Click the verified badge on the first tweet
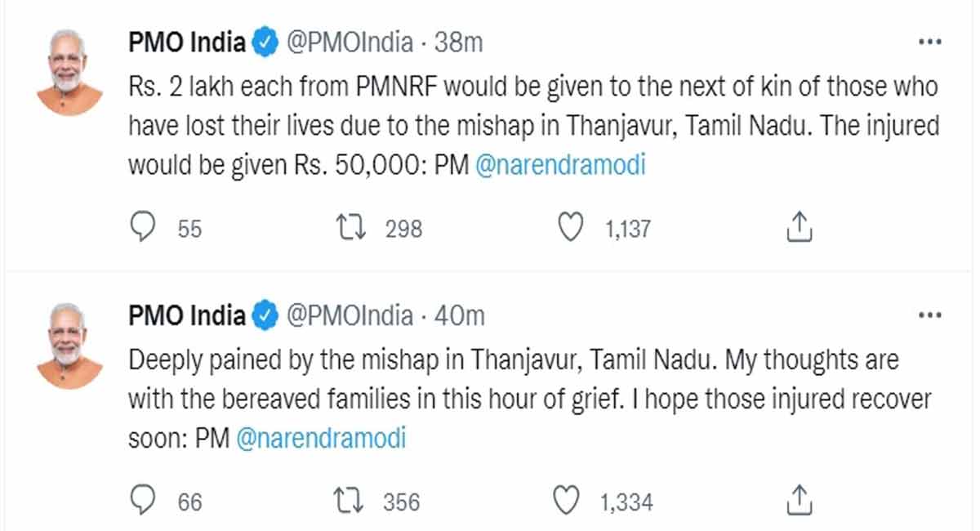The width and height of the screenshot is (980, 531). 265,41
